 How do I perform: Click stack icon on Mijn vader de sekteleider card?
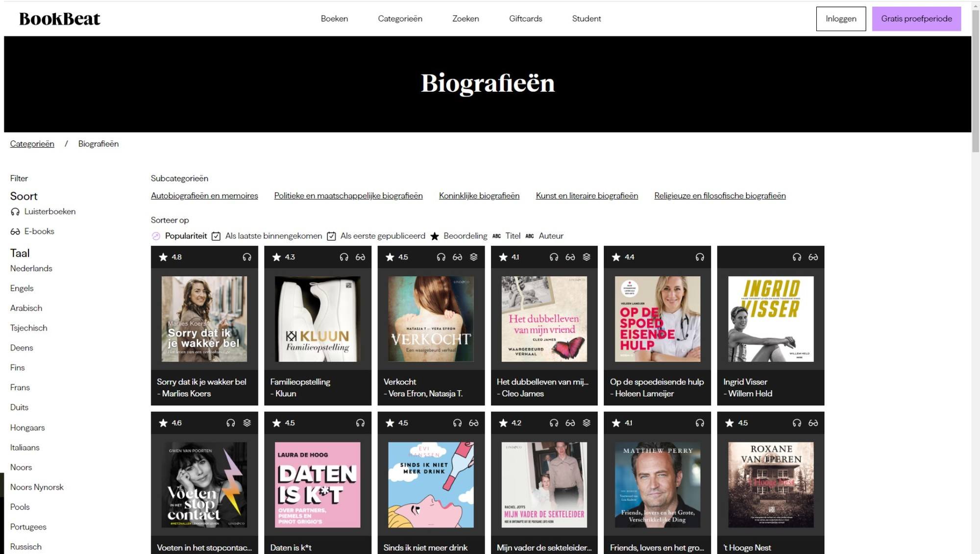[x=587, y=423]
